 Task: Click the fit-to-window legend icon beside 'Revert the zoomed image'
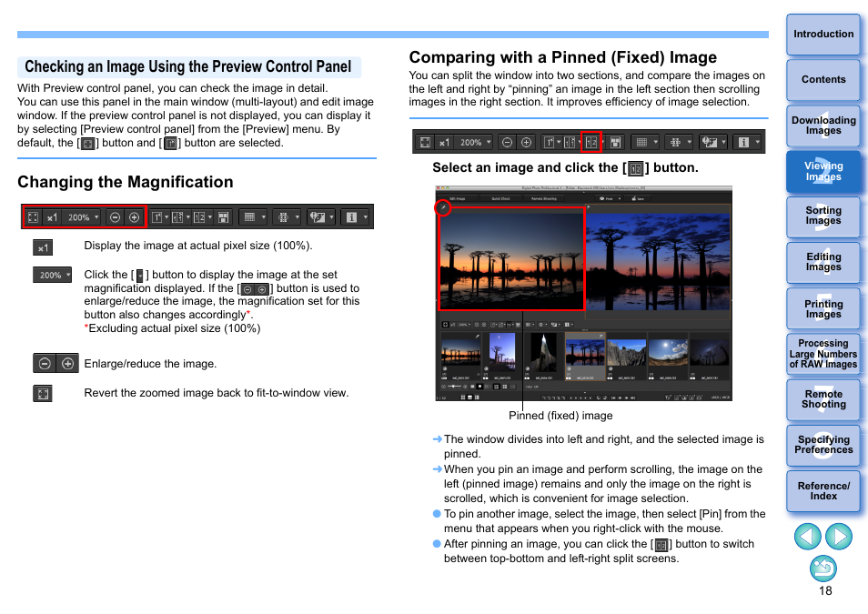point(43,394)
